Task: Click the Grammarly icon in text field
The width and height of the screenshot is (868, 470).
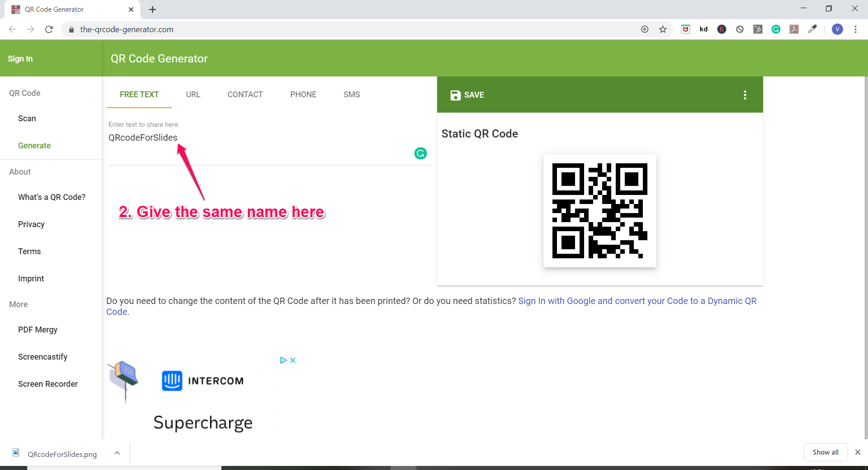Action: pyautogui.click(x=420, y=153)
